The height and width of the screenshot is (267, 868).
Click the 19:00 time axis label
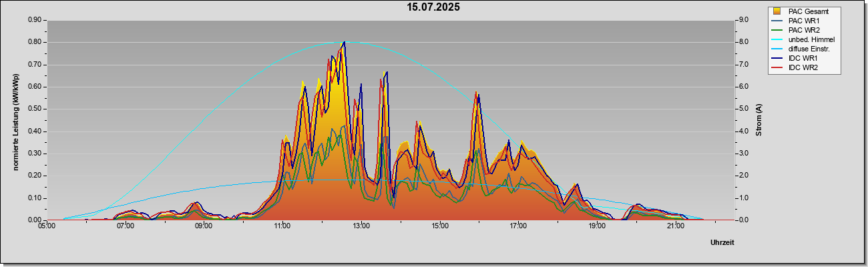[x=597, y=226]
